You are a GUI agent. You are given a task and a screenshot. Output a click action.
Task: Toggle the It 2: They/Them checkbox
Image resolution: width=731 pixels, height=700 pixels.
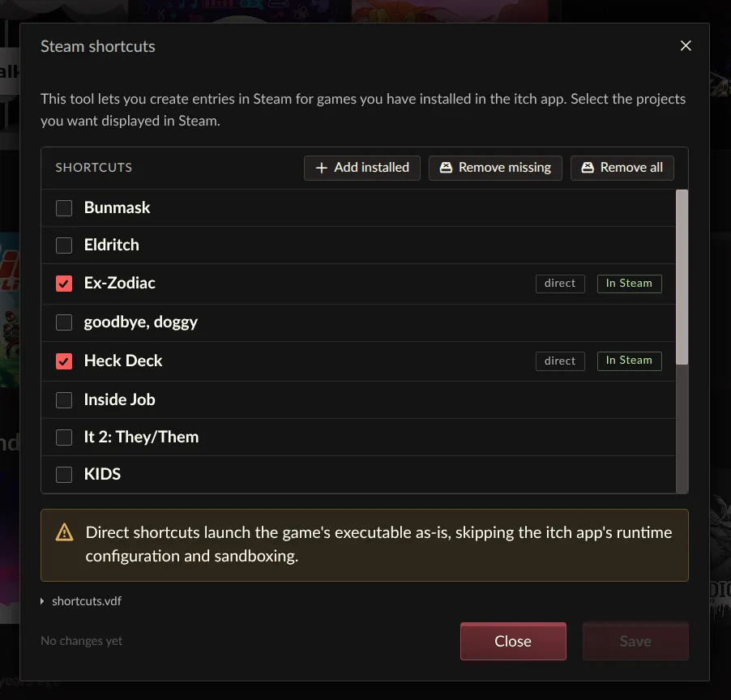point(64,437)
